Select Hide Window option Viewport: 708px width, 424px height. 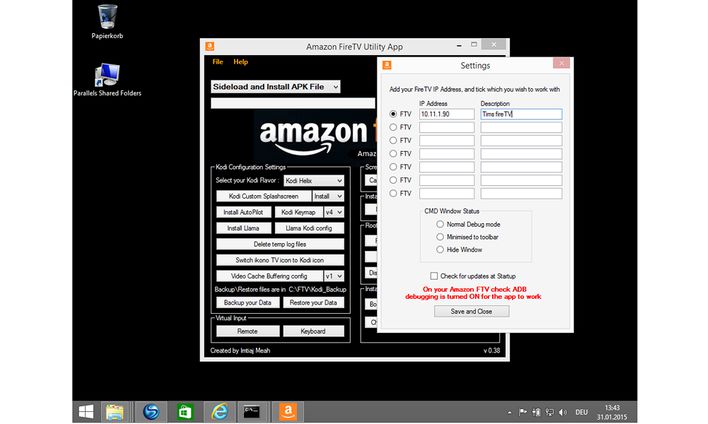(x=440, y=249)
